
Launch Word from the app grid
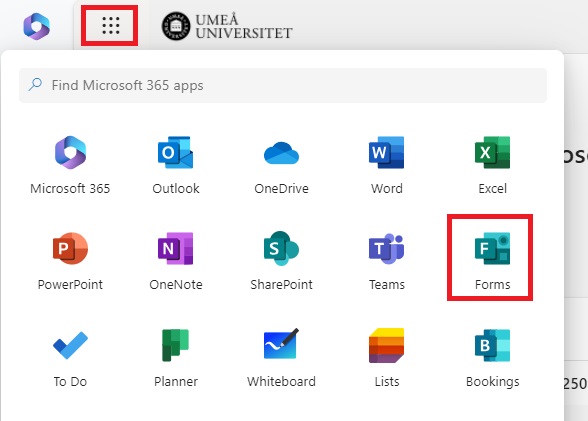[x=387, y=165]
